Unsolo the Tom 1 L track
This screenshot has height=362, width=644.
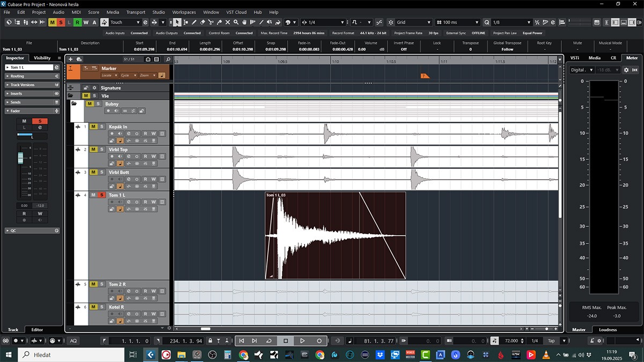[102, 195]
